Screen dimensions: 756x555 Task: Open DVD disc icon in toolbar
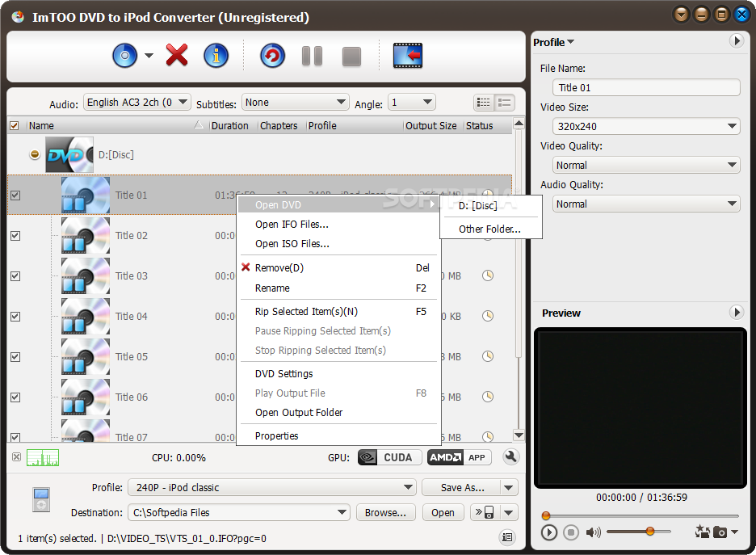tap(125, 56)
